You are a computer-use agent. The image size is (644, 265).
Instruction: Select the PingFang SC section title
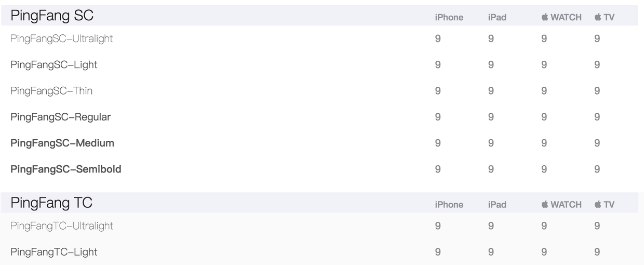pos(52,16)
